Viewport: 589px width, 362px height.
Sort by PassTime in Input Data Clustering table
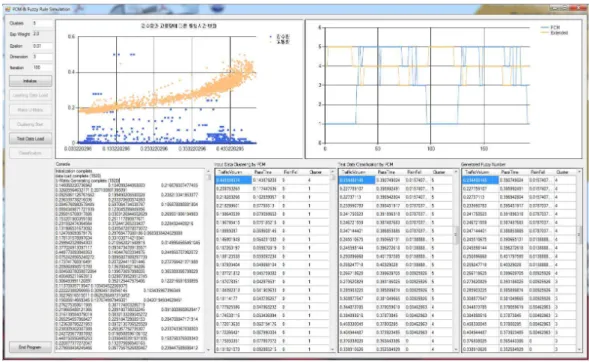(x=266, y=172)
